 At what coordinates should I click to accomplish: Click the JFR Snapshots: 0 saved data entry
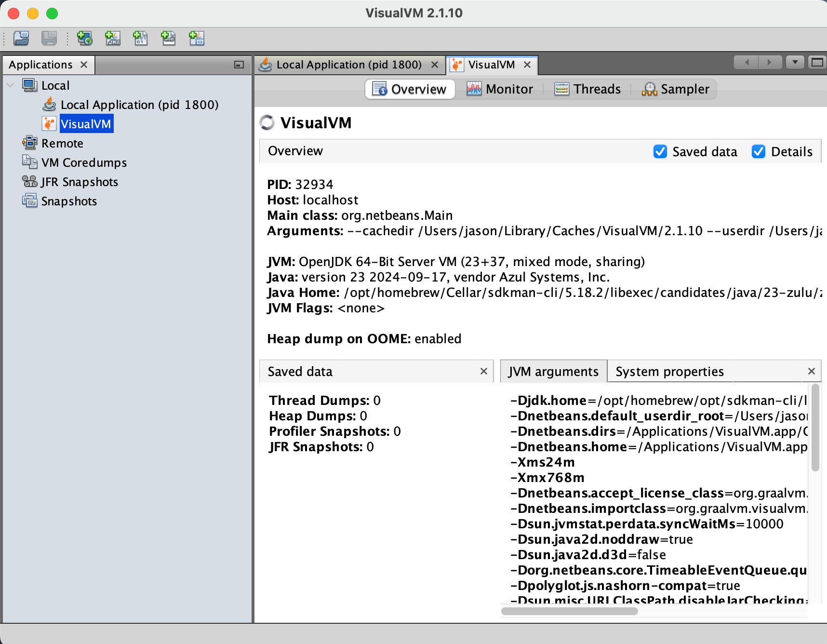click(321, 447)
